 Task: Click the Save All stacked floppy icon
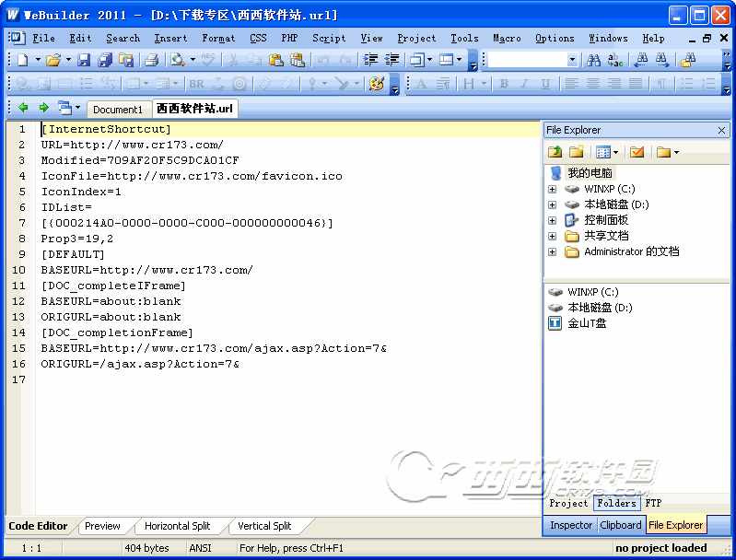105,60
